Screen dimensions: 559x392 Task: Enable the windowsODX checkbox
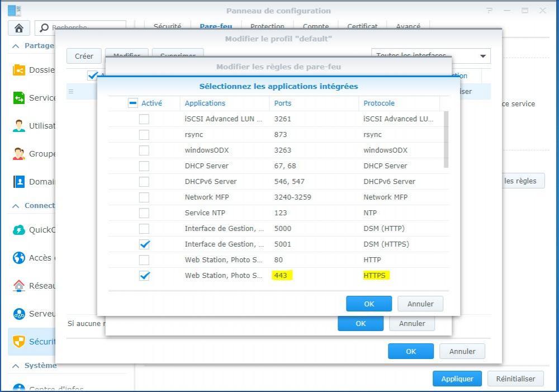(x=144, y=150)
